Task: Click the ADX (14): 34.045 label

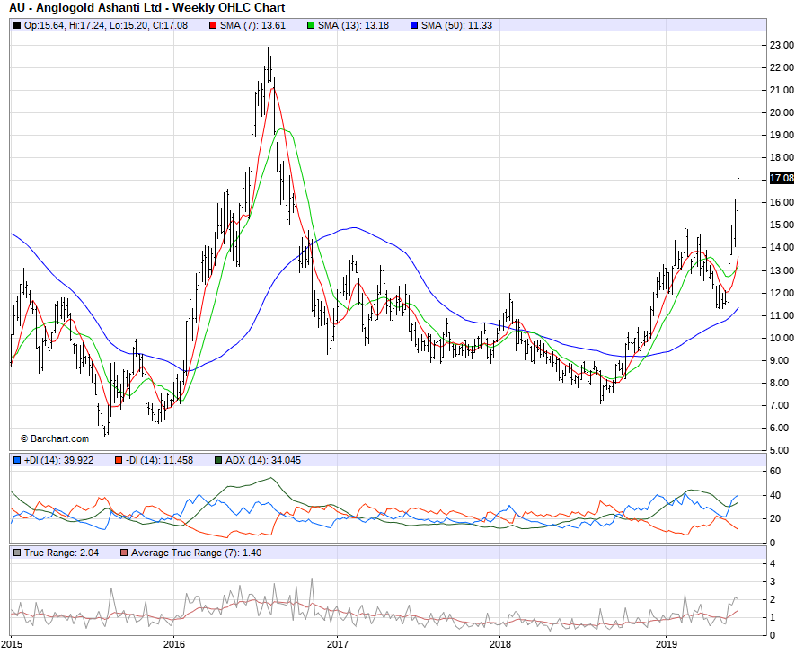Action: pos(263,460)
